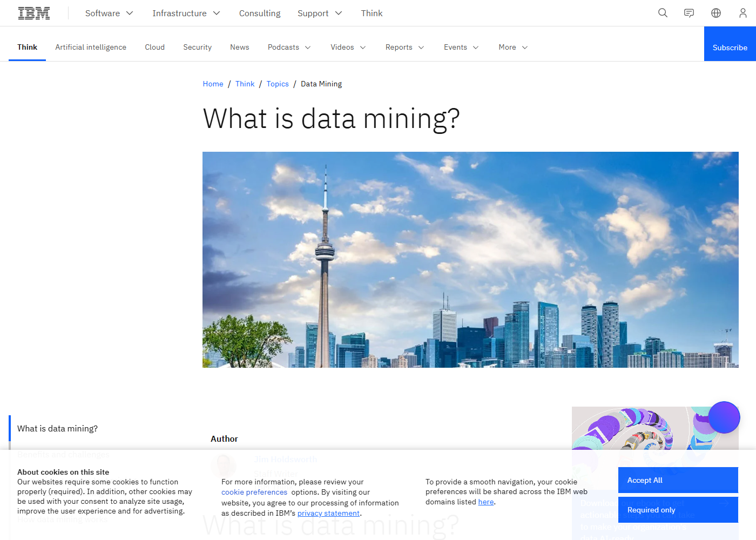Click the Home breadcrumb link

pos(213,84)
